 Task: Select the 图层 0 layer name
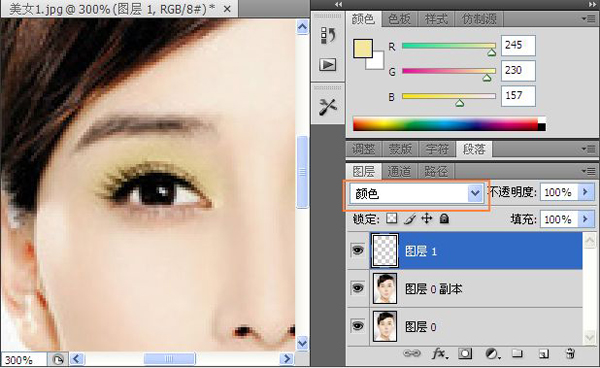421,327
